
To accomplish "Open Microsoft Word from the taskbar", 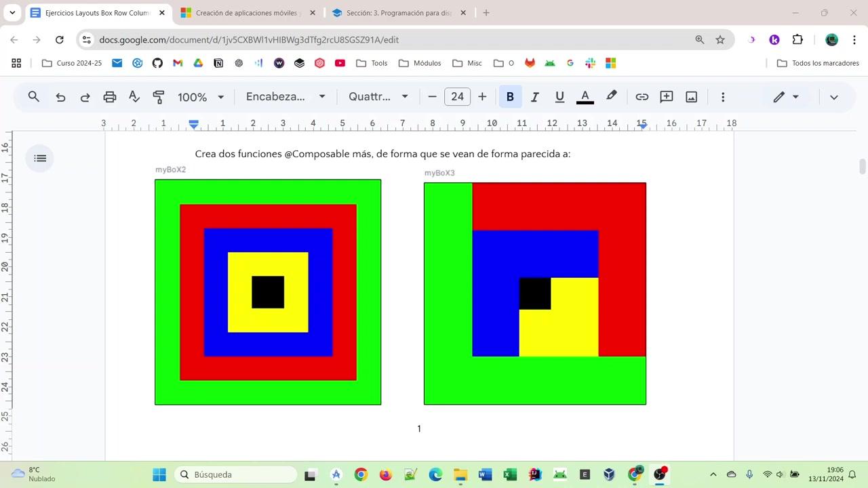I will [485, 474].
